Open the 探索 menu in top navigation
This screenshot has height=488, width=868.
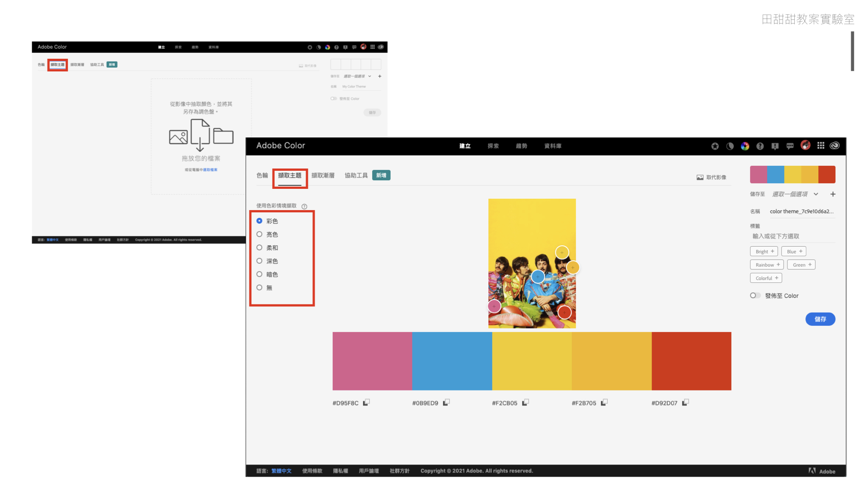click(x=493, y=146)
